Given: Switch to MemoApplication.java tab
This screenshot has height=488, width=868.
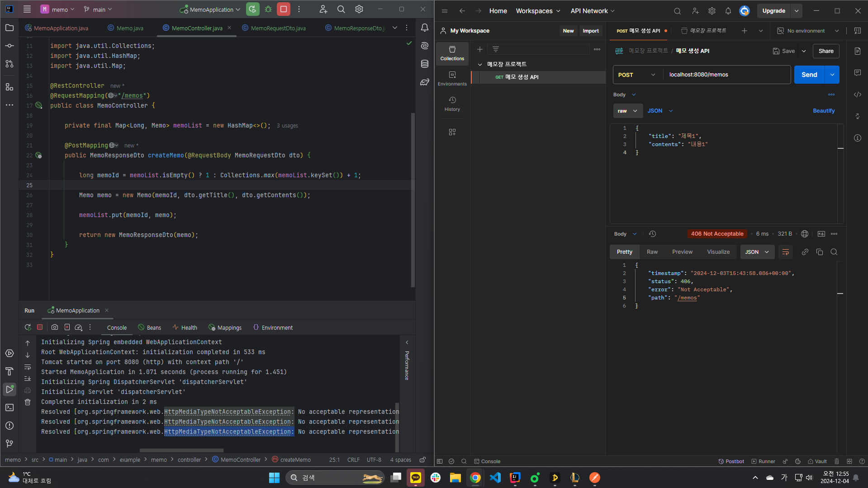Looking at the screenshot, I should 57,28.
